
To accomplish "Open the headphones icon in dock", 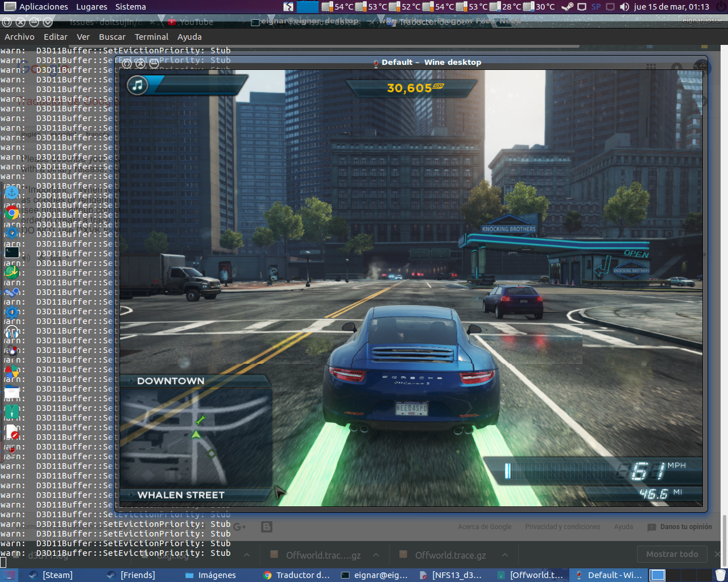I will [12, 332].
